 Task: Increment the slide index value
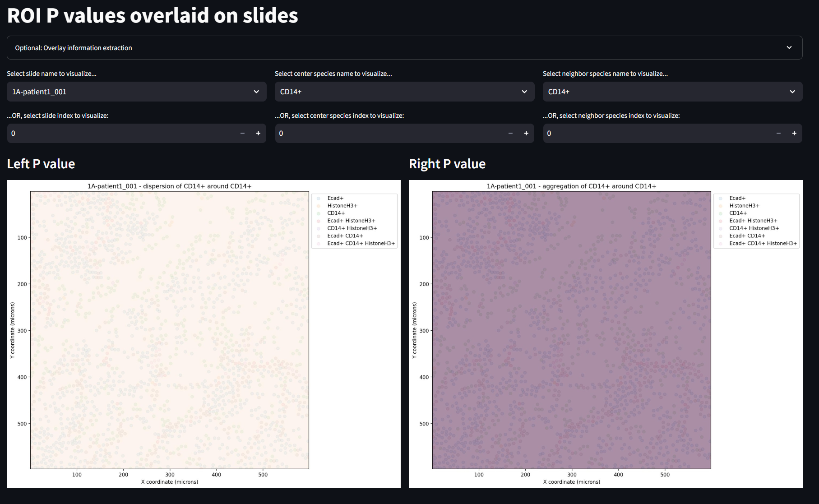pos(258,134)
